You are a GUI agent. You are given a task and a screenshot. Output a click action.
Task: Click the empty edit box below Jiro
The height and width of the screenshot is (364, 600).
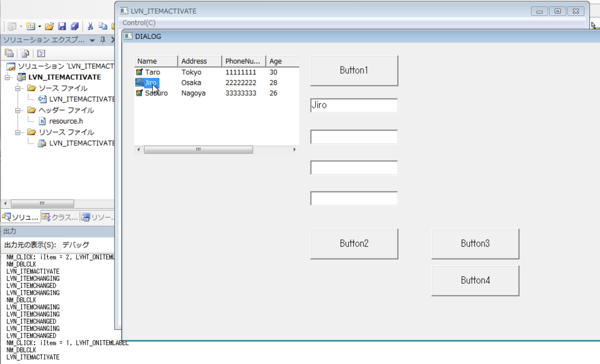click(x=354, y=137)
